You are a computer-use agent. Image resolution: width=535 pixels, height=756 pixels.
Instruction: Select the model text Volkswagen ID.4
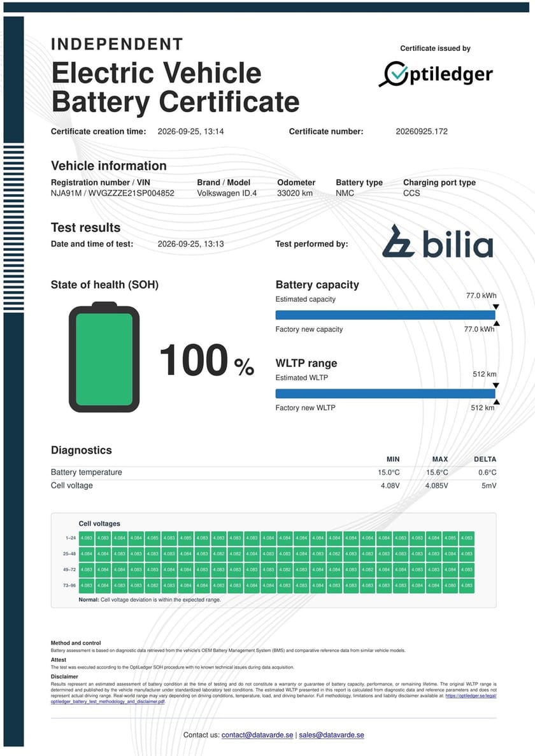(227, 193)
